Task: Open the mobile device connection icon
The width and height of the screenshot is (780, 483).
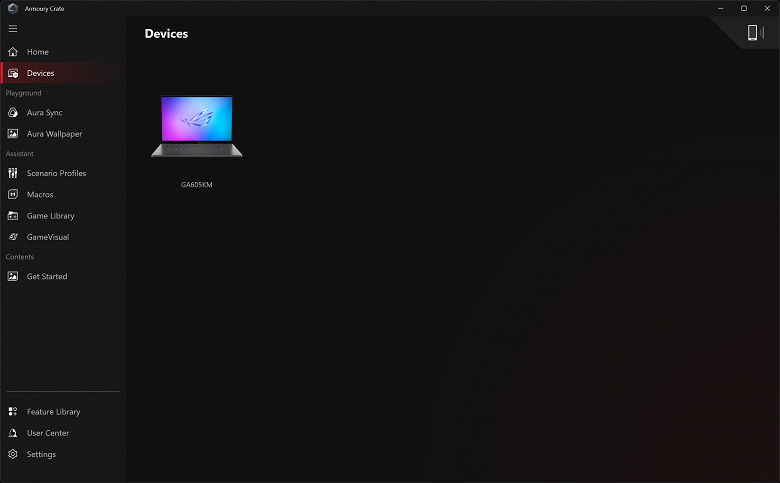Action: (755, 33)
